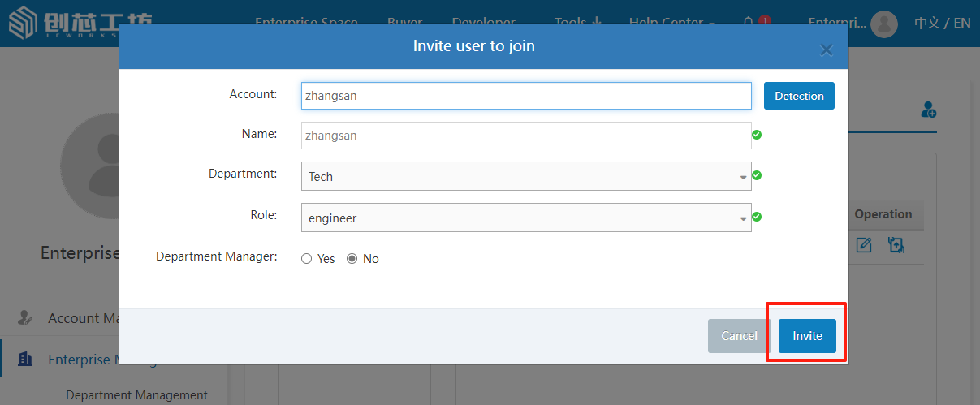Click the Invite button
The width and height of the screenshot is (980, 405).
807,336
